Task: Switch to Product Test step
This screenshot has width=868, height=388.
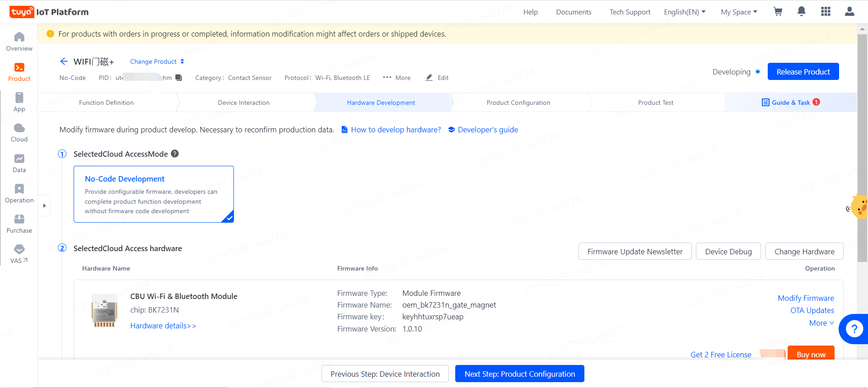Action: [x=656, y=103]
